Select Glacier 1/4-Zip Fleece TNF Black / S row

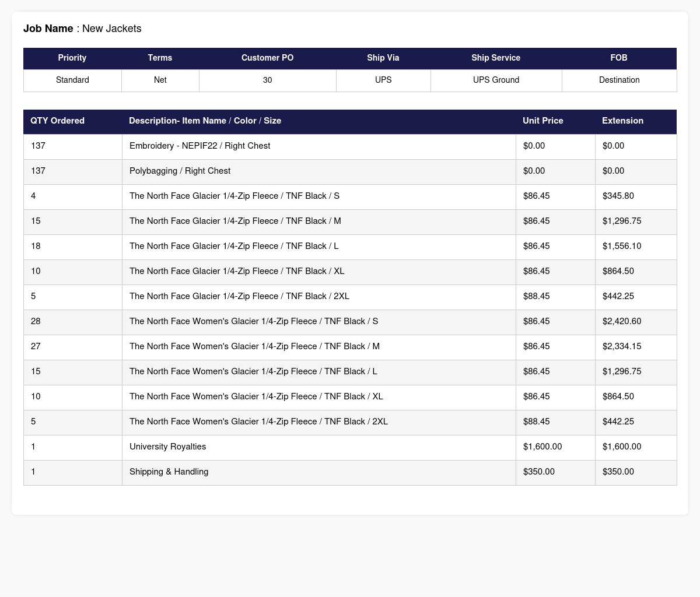[350, 196]
